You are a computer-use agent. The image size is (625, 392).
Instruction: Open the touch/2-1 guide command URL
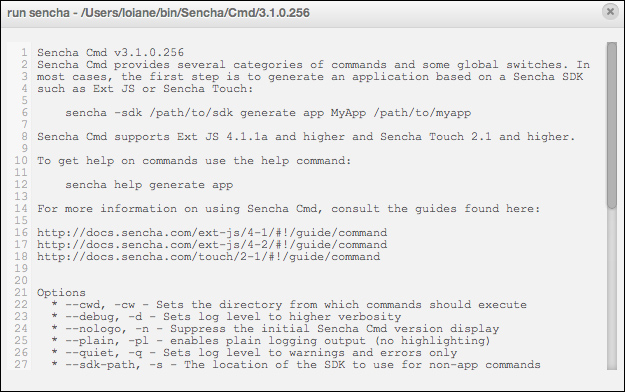tap(208, 256)
